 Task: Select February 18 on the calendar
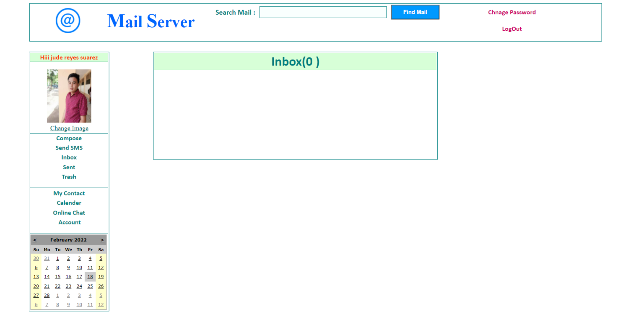(x=90, y=277)
